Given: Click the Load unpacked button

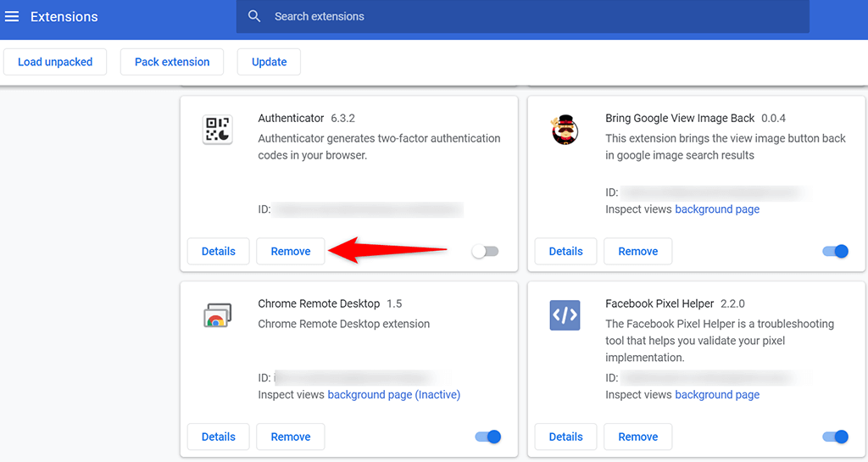Looking at the screenshot, I should (54, 62).
